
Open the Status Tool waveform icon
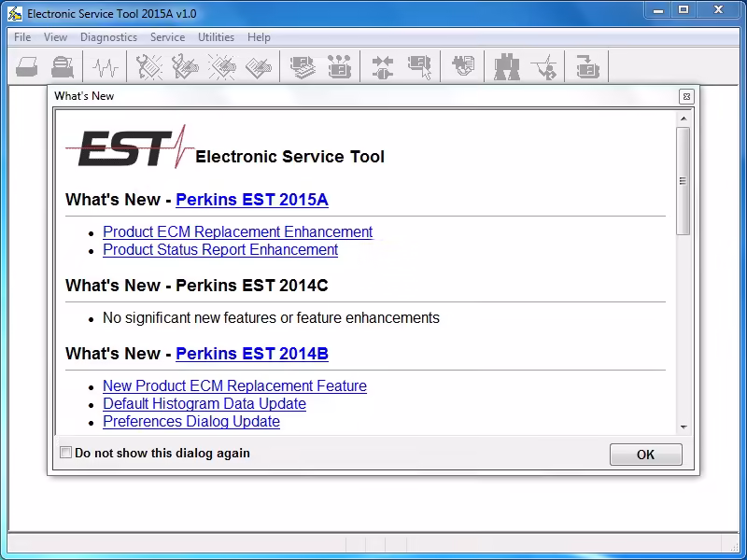point(106,67)
